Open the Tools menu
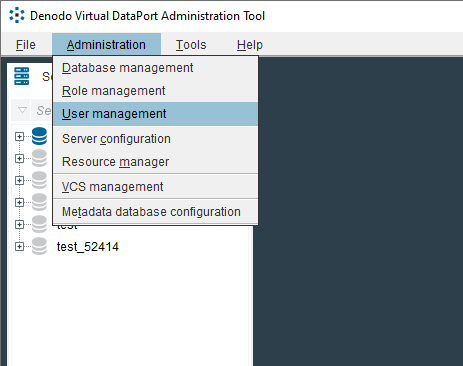 tap(191, 45)
